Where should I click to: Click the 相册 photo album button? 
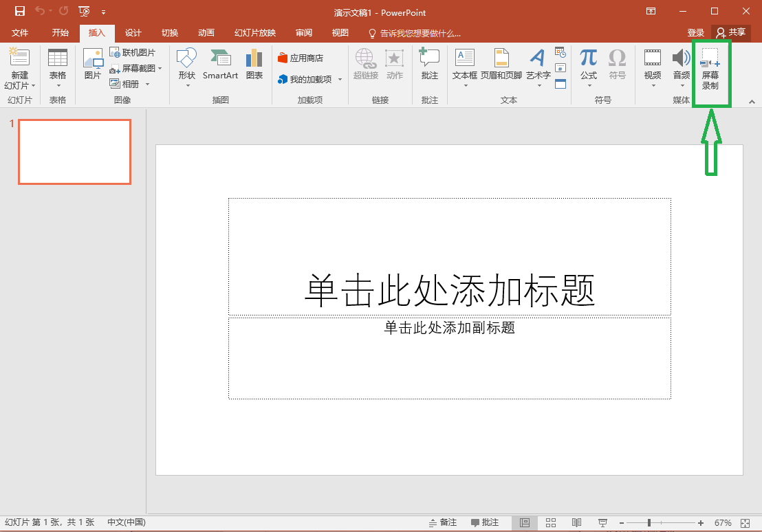pyautogui.click(x=124, y=84)
